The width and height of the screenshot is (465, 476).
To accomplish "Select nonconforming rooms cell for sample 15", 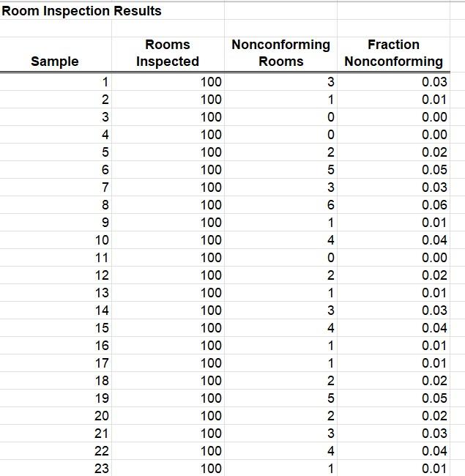I will click(x=280, y=328).
